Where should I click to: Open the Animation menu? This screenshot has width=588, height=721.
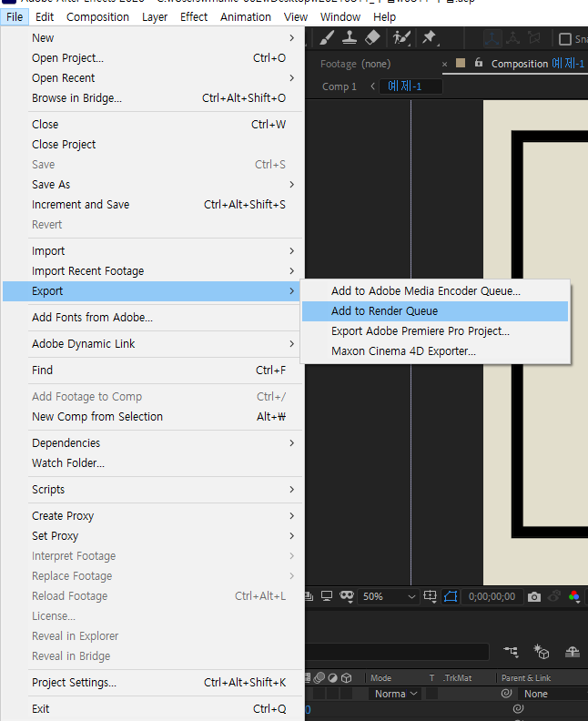click(x=246, y=17)
